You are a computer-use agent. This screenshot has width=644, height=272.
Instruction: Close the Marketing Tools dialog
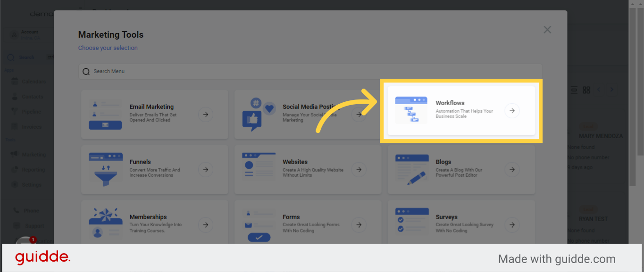point(547,30)
